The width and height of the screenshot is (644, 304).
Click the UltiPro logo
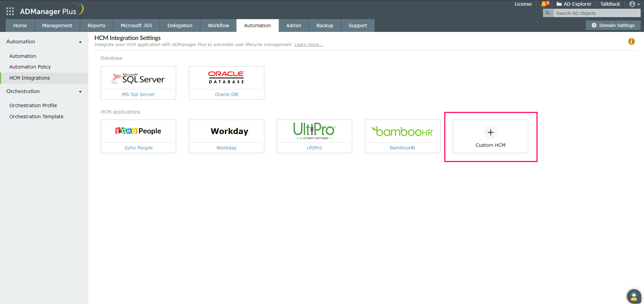pos(314,131)
